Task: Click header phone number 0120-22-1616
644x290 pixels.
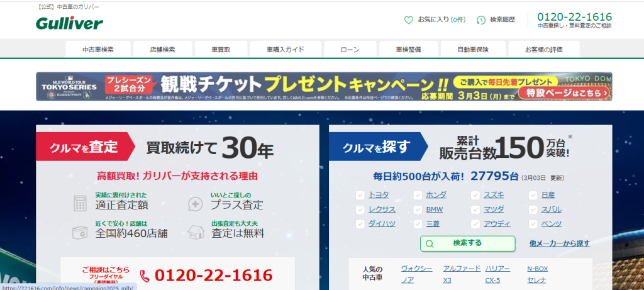Action: click(574, 17)
